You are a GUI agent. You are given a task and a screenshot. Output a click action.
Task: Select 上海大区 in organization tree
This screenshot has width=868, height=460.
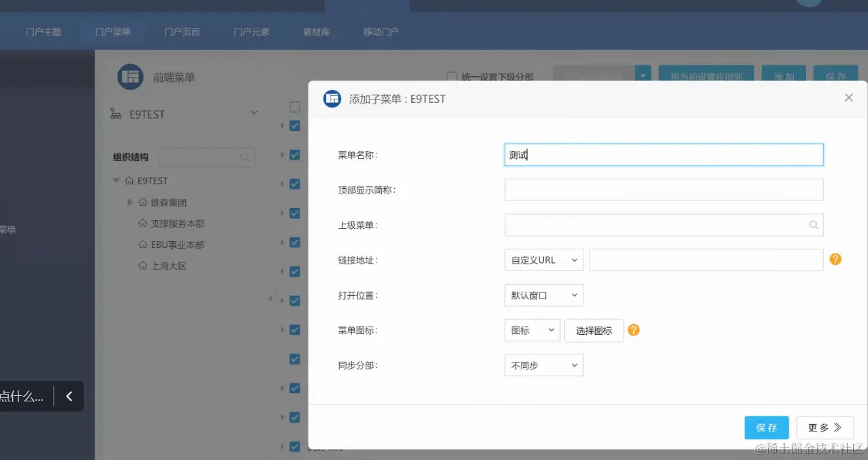pyautogui.click(x=169, y=266)
